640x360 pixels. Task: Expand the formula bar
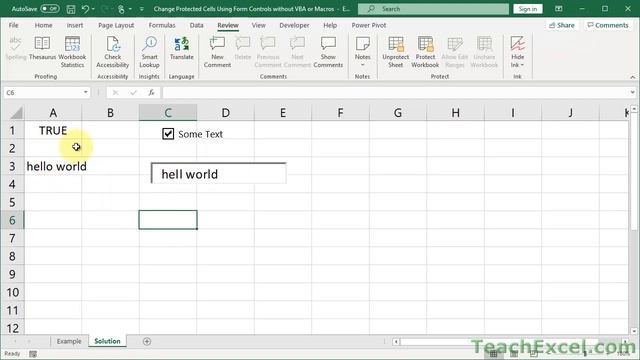tap(632, 93)
